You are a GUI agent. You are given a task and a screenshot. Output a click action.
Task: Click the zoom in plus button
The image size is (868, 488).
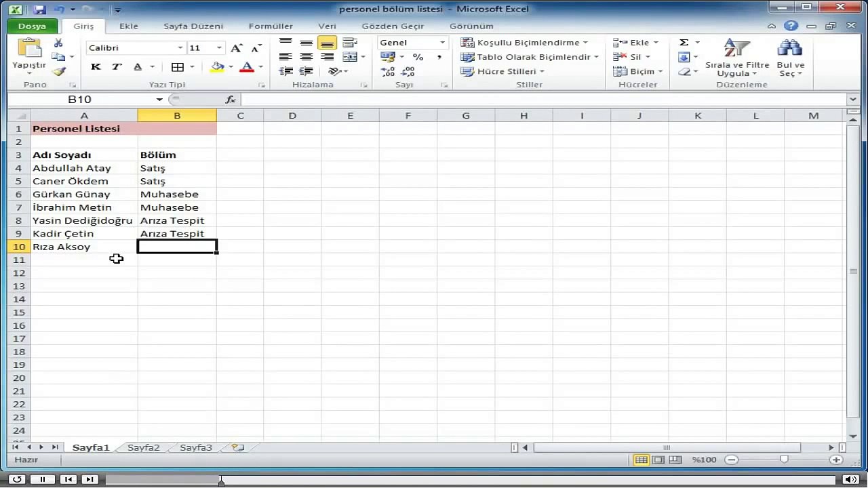point(836,460)
